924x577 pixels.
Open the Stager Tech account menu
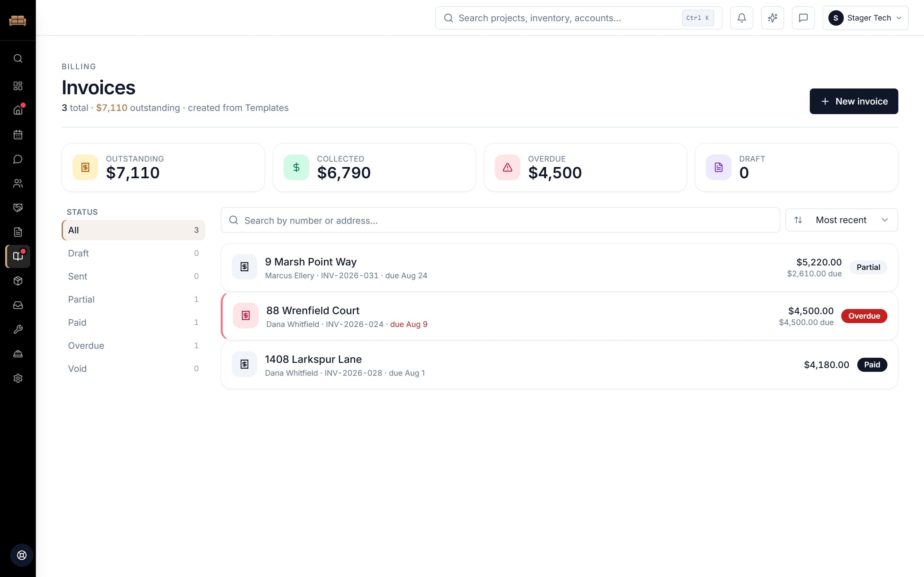coord(865,18)
